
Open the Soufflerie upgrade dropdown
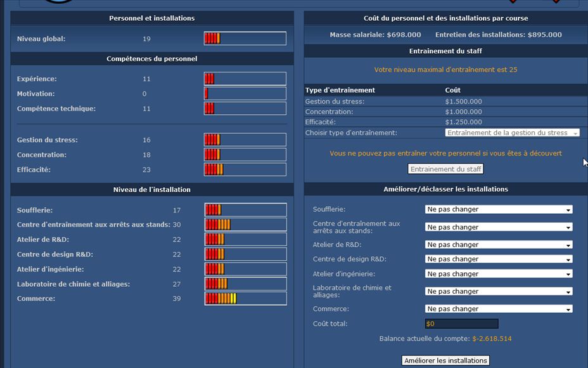pos(499,209)
